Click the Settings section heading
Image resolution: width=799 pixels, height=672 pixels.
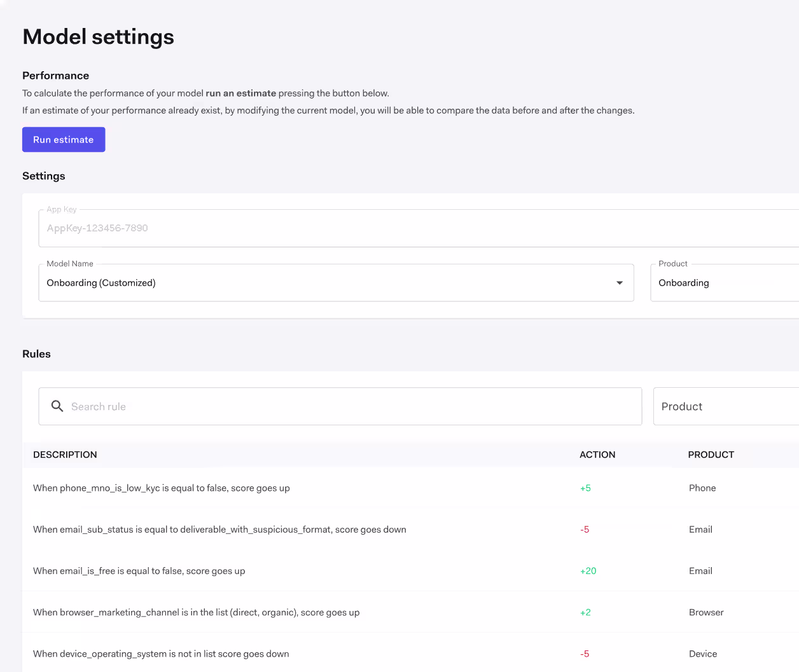(44, 176)
